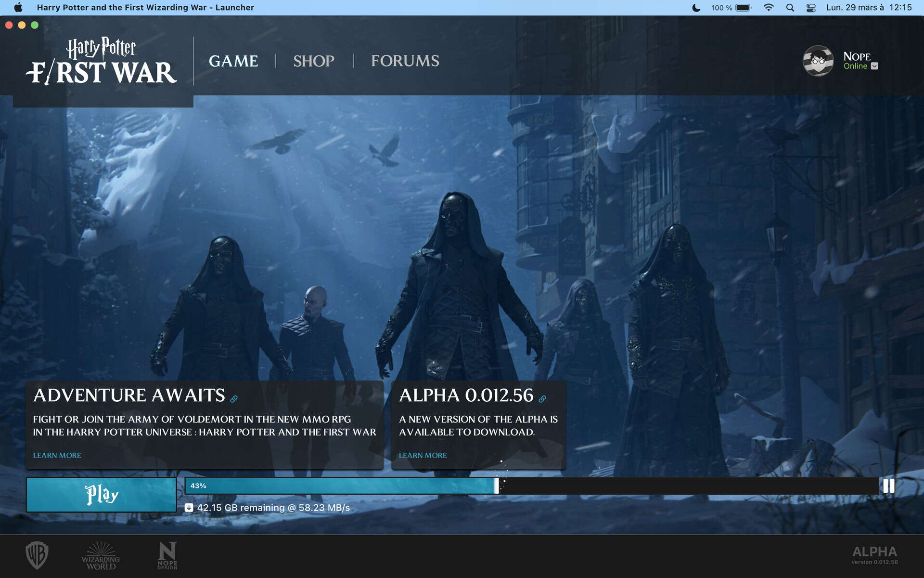
Task: Open the FORUMS section
Action: pyautogui.click(x=404, y=61)
